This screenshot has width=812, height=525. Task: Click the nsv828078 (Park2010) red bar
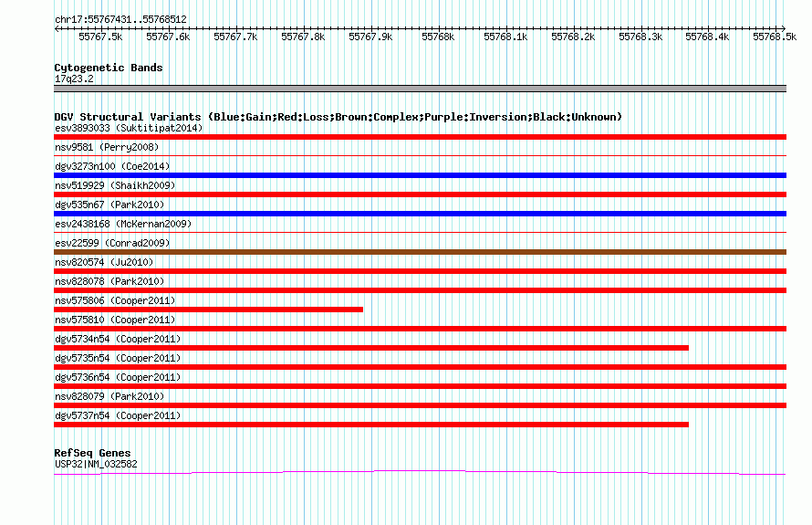coord(420,290)
